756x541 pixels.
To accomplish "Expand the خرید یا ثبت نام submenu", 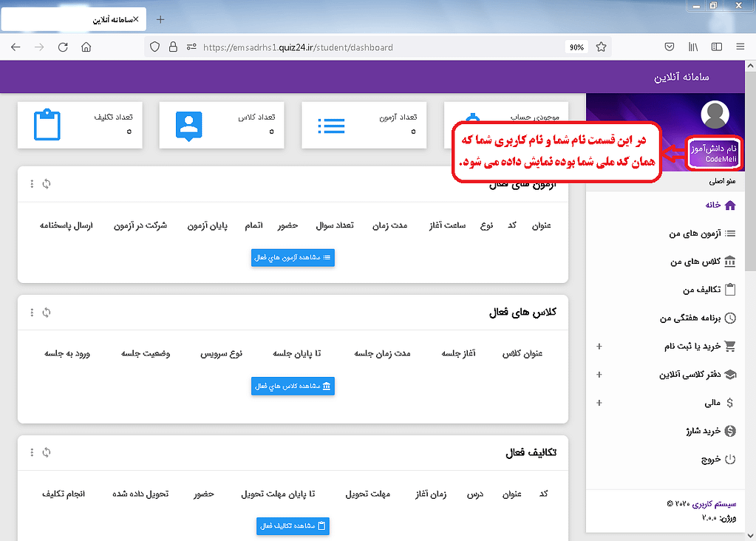I will [x=599, y=346].
